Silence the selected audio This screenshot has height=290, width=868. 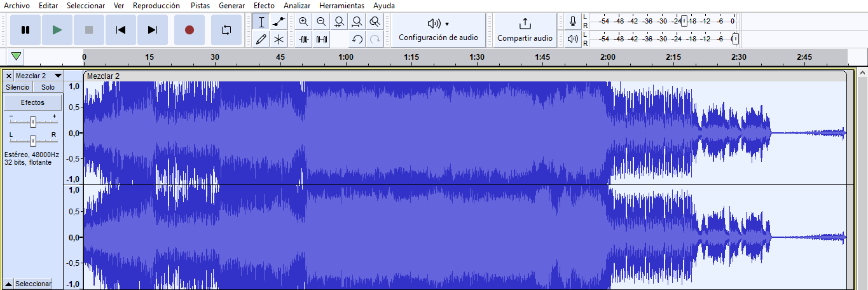click(322, 39)
